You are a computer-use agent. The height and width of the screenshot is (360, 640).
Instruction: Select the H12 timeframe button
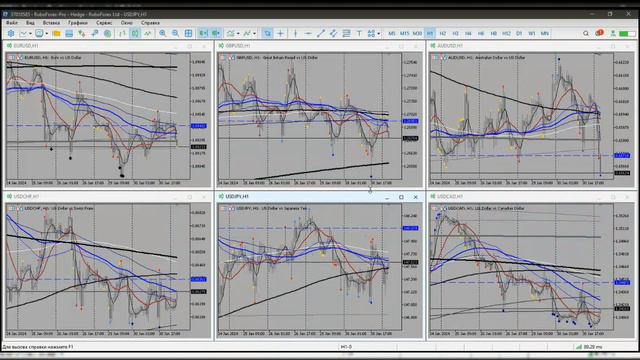506,33
